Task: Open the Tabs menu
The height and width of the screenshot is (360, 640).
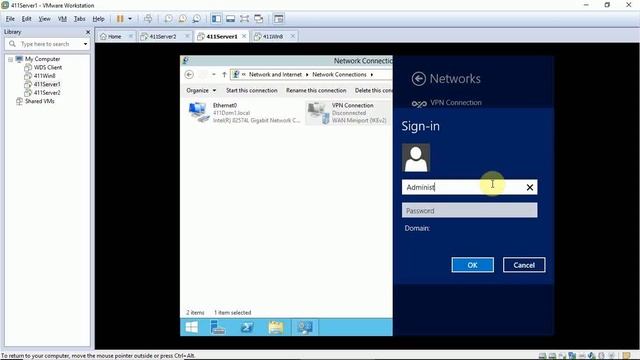Action: [x=80, y=19]
